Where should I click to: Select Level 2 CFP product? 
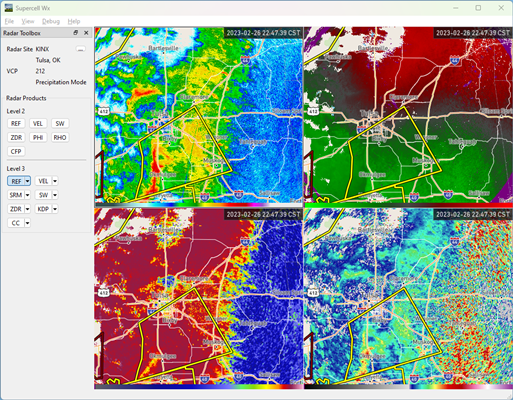16,152
